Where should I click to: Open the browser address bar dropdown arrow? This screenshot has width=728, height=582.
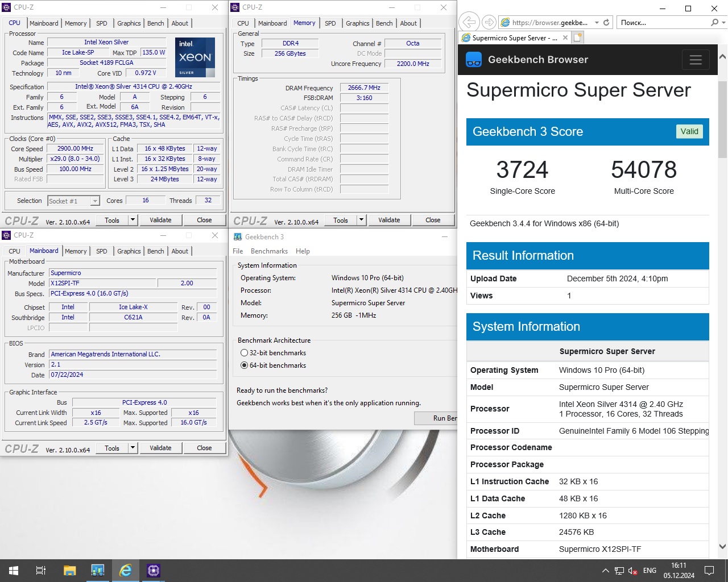coord(597,22)
